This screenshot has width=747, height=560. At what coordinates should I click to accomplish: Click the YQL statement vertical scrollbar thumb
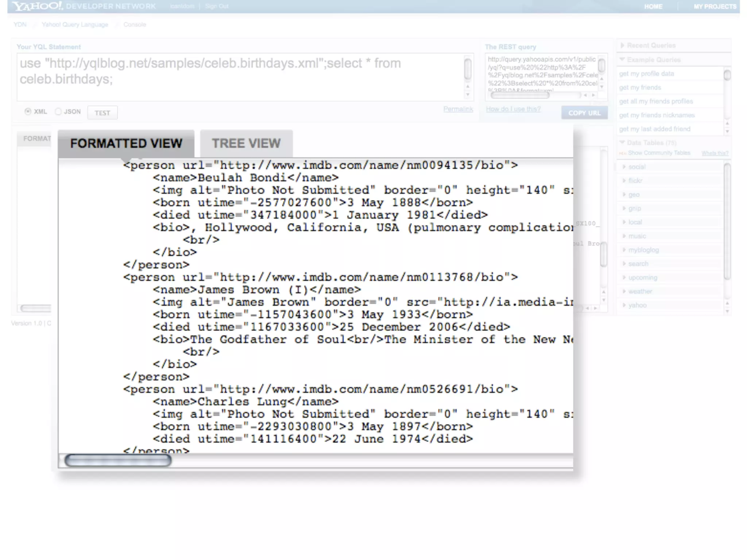468,68
